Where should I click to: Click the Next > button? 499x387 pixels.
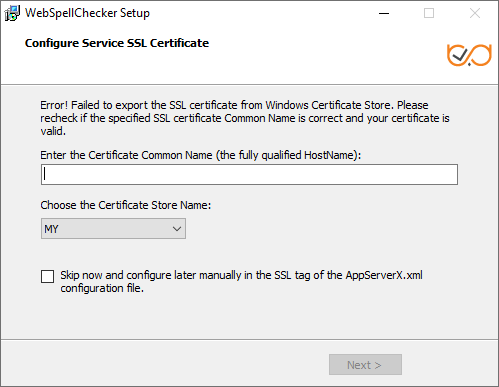pyautogui.click(x=365, y=365)
